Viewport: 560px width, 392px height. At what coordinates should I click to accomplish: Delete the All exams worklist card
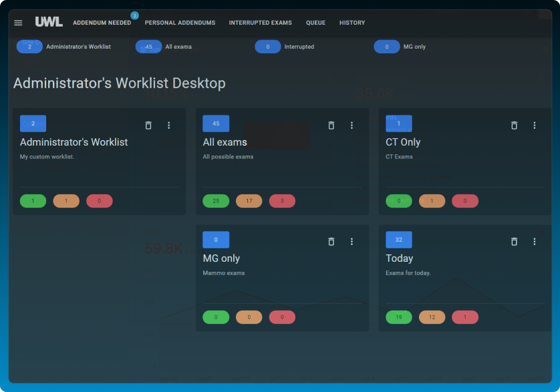331,126
